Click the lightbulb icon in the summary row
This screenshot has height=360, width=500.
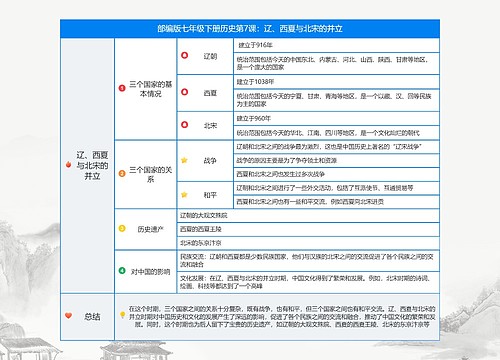(x=122, y=315)
